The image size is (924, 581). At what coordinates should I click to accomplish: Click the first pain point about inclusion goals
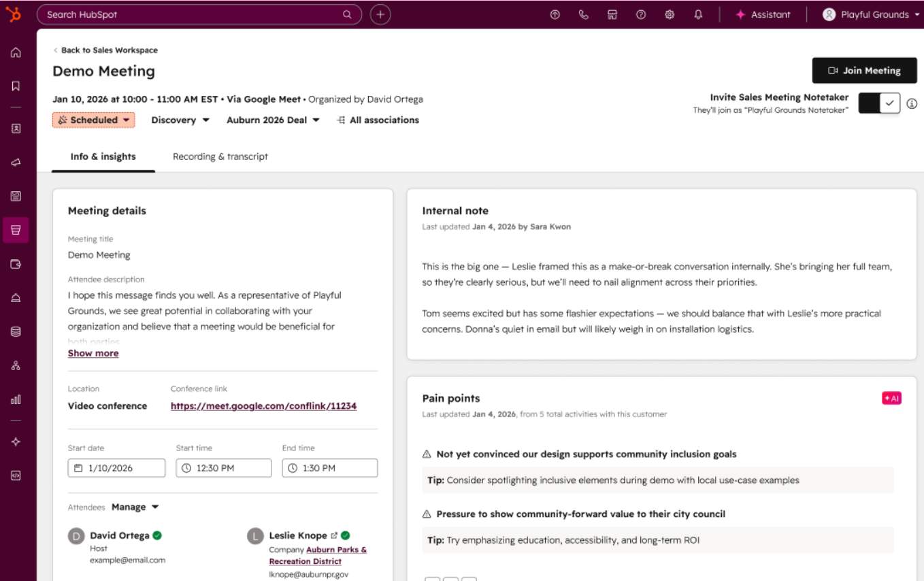586,454
